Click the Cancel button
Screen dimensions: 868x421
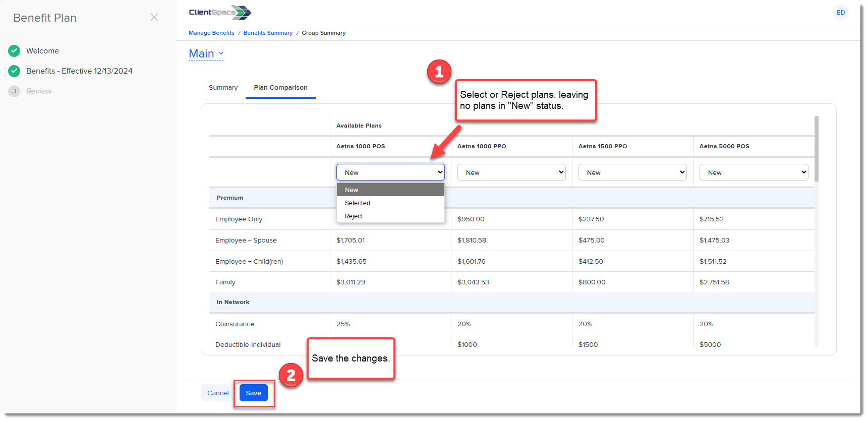pos(218,393)
